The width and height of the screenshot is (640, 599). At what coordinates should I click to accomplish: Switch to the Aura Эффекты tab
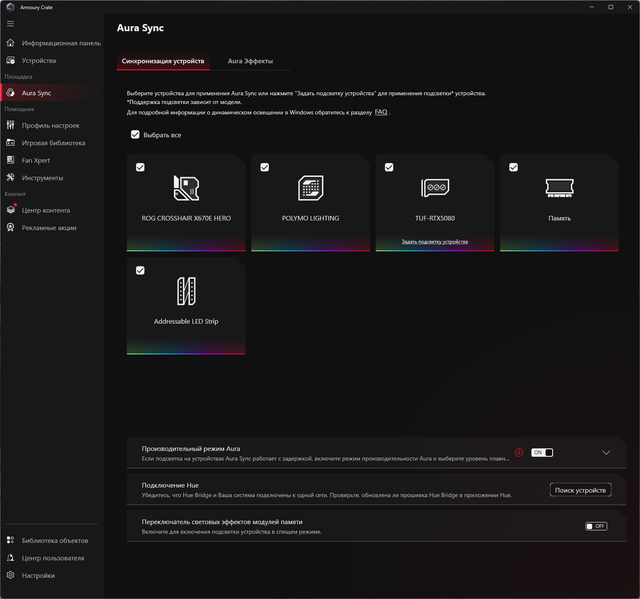250,61
